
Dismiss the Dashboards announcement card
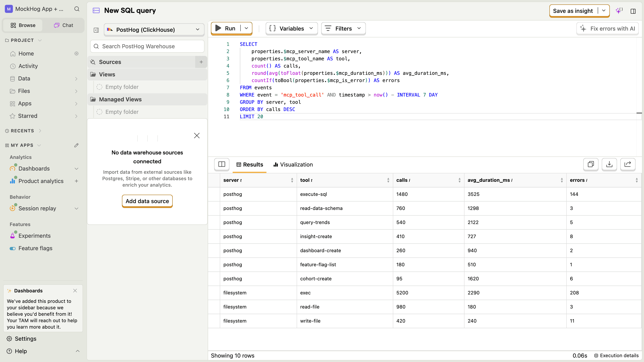point(75,291)
